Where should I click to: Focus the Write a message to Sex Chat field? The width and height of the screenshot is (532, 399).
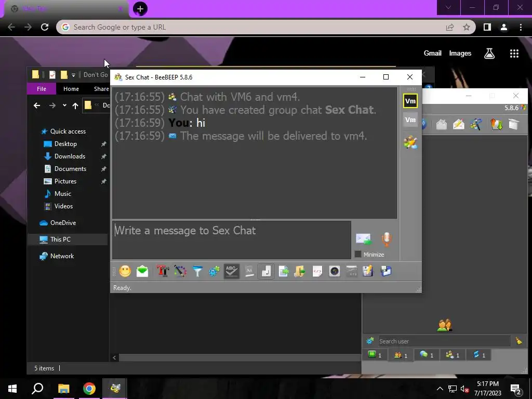(x=232, y=240)
